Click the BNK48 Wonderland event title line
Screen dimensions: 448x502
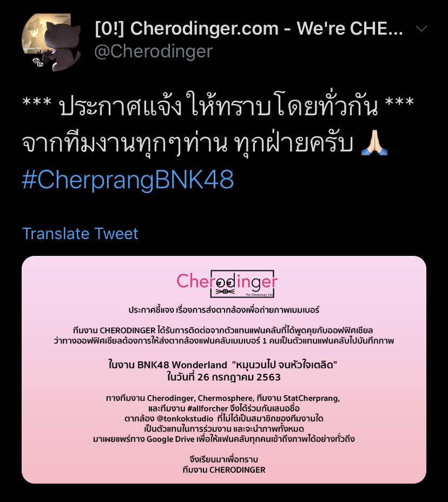(x=223, y=365)
